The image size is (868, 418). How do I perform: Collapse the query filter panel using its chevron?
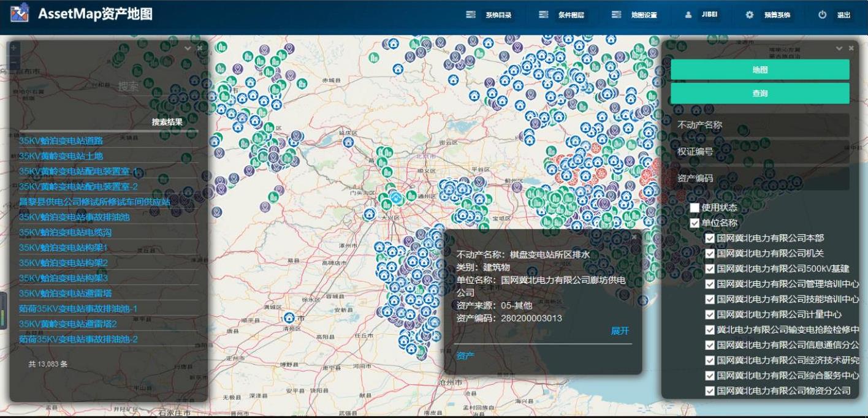[x=839, y=48]
